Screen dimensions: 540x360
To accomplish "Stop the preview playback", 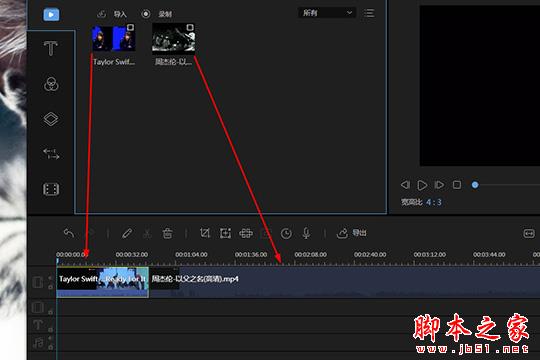I will (457, 185).
